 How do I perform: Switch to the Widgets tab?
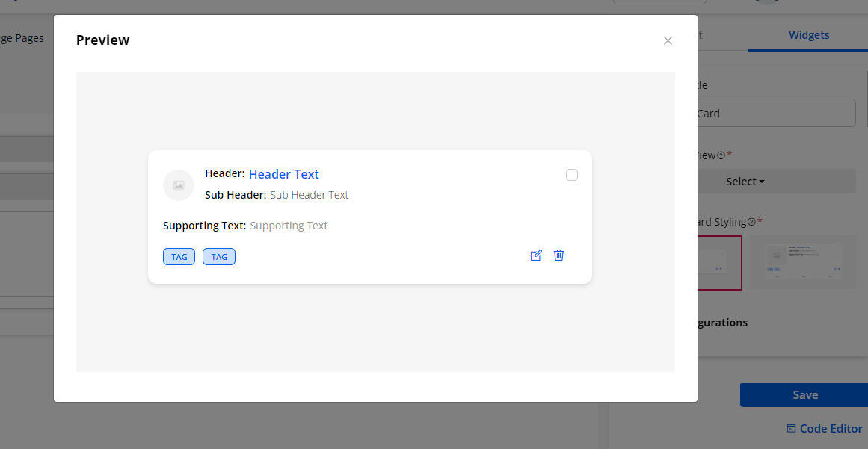click(809, 35)
